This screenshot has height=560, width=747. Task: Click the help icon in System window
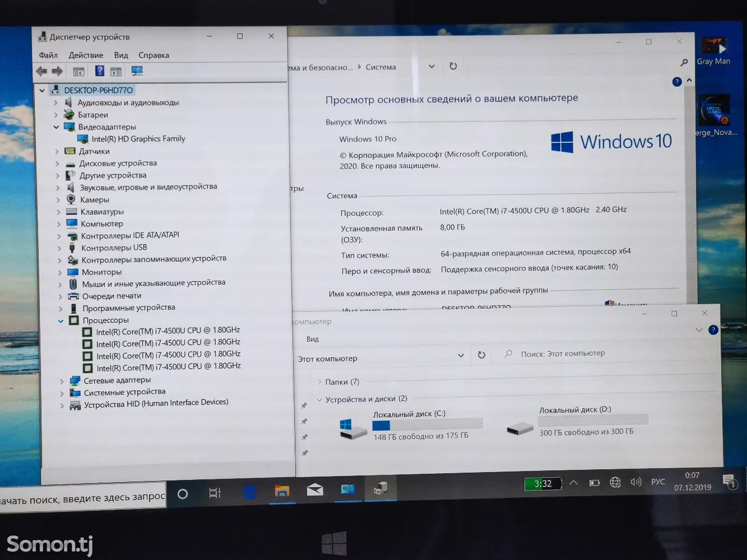coord(677,82)
